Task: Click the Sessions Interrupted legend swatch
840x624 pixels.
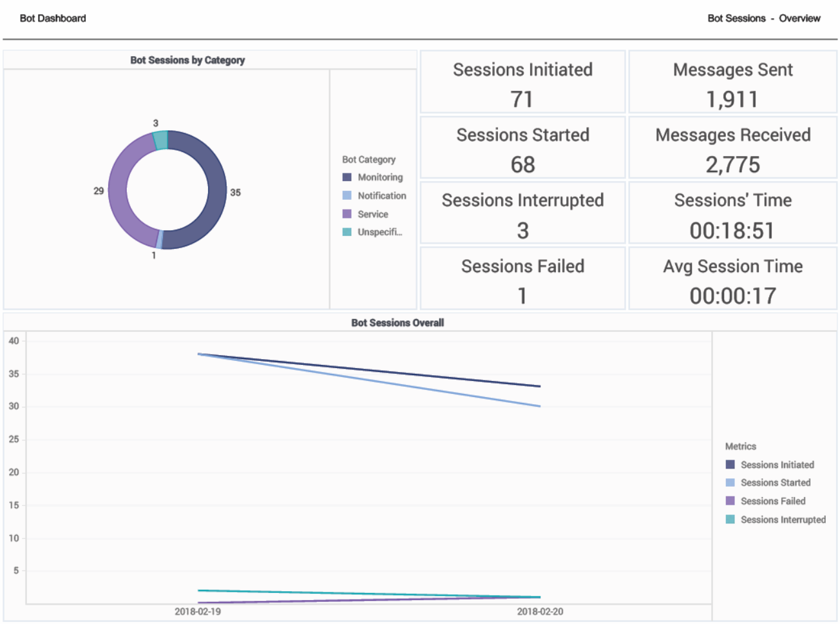Action: click(x=730, y=520)
